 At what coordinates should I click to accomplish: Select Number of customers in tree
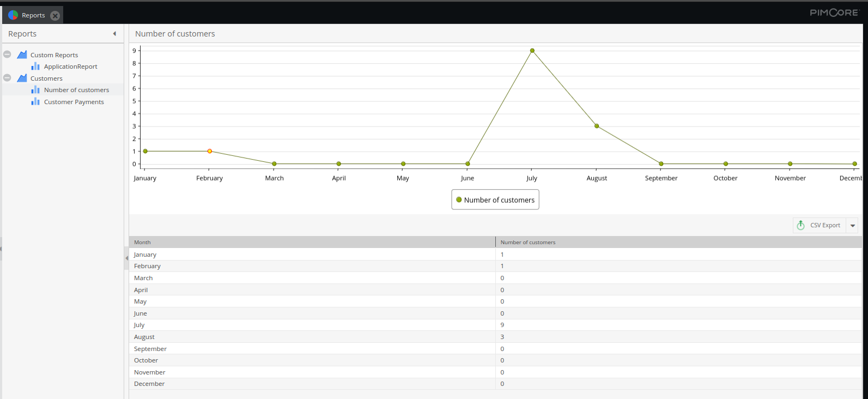pyautogui.click(x=76, y=90)
